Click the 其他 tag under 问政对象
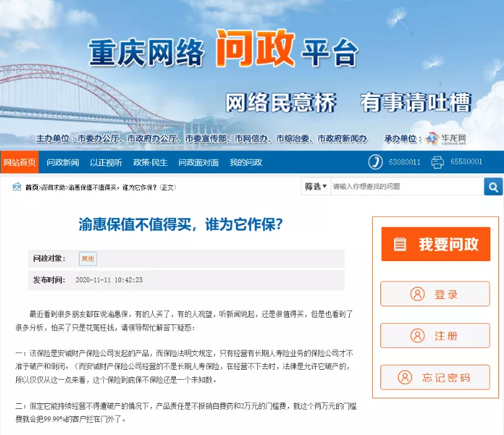The image size is (504, 435). coord(88,259)
